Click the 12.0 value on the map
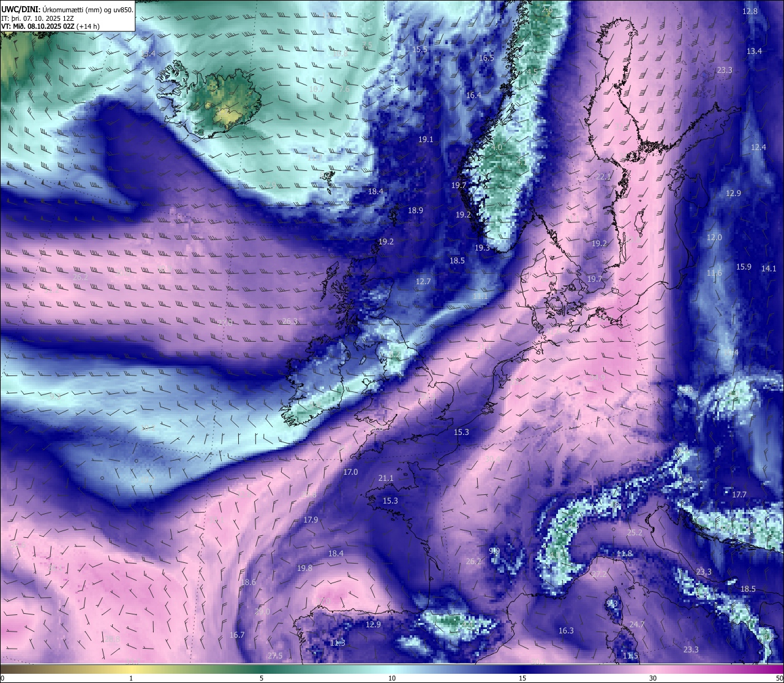Screen dimensions: 784x683 pos(714,237)
